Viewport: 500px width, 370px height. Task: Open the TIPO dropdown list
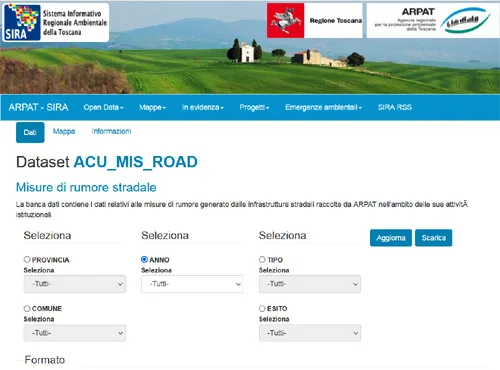click(310, 284)
